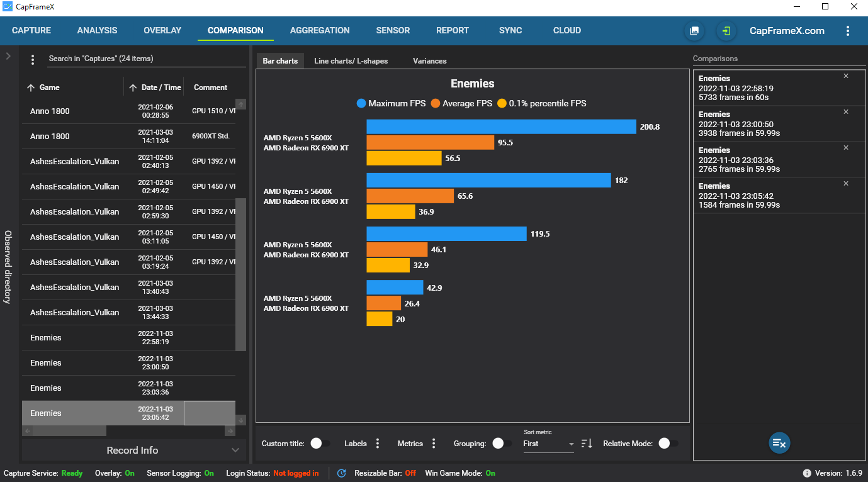Open the Metrics options dots menu
This screenshot has height=482, width=868.
(x=434, y=444)
